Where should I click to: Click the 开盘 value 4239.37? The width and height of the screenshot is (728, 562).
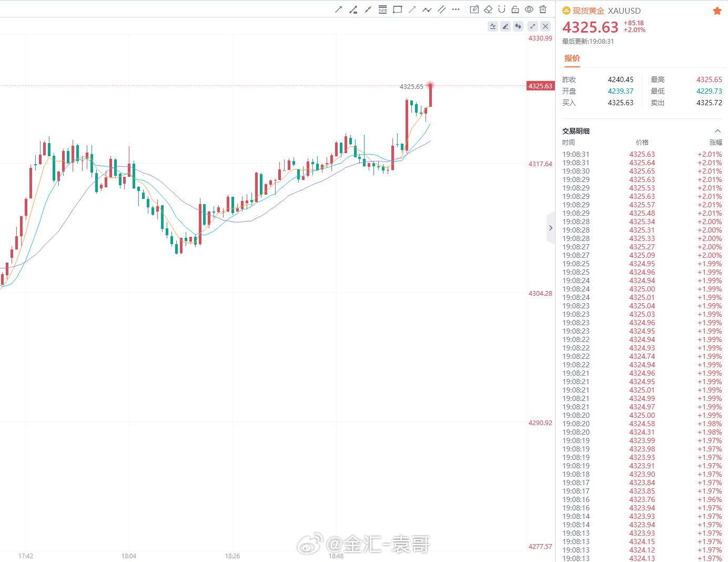(621, 91)
